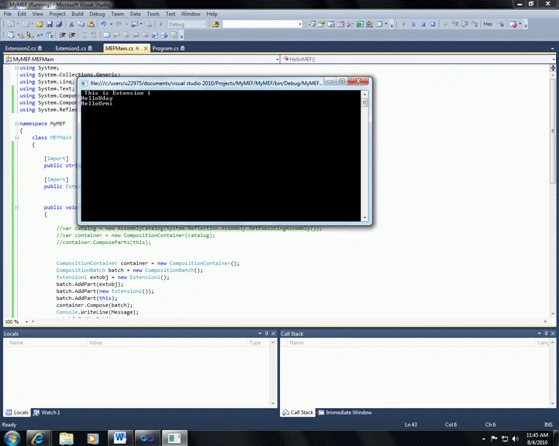This screenshot has width=559, height=446.
Task: Collapse the namespace MyMEF code block
Action: pos(17,123)
